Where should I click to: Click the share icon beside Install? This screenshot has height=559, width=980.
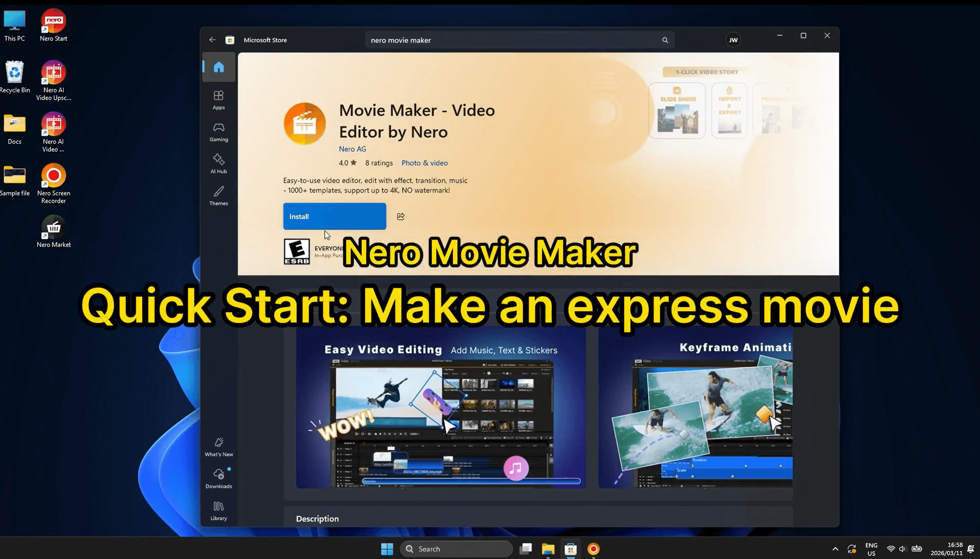tap(401, 216)
